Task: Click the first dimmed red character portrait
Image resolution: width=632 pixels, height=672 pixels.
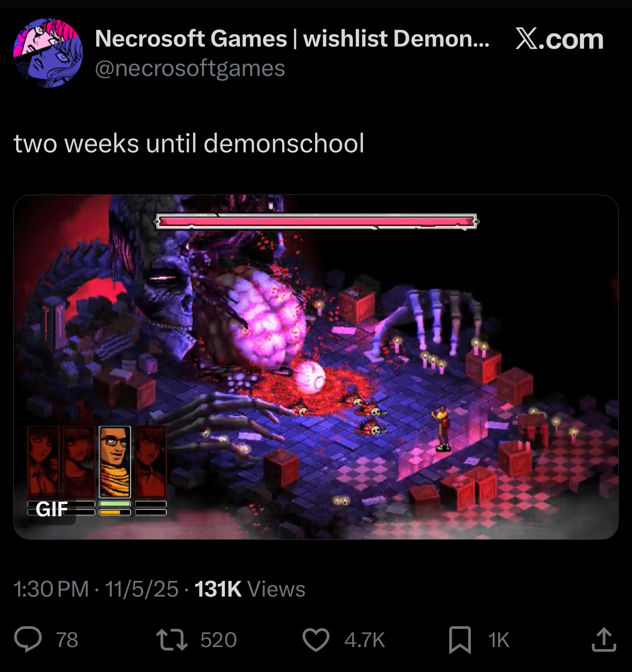Action: [43, 462]
